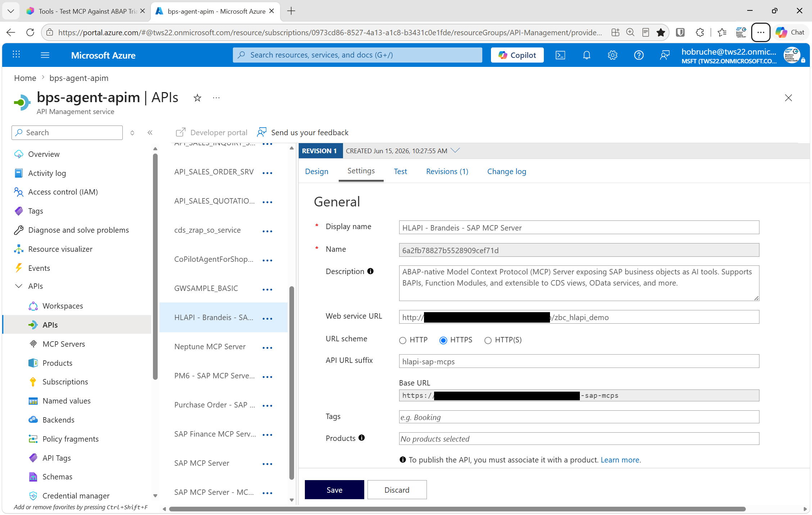Open the Revisions (1) tab
This screenshot has height=515, width=812.
[447, 172]
